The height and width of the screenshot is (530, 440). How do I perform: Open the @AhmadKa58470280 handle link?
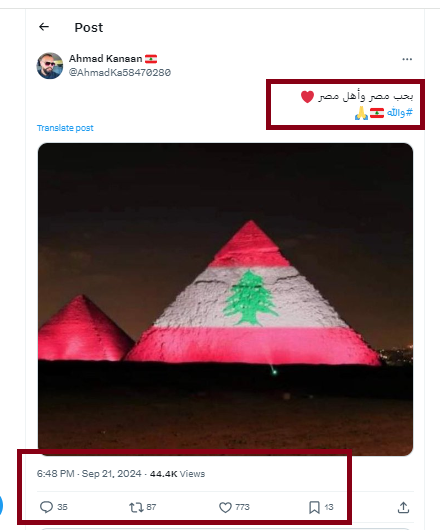pyautogui.click(x=120, y=72)
